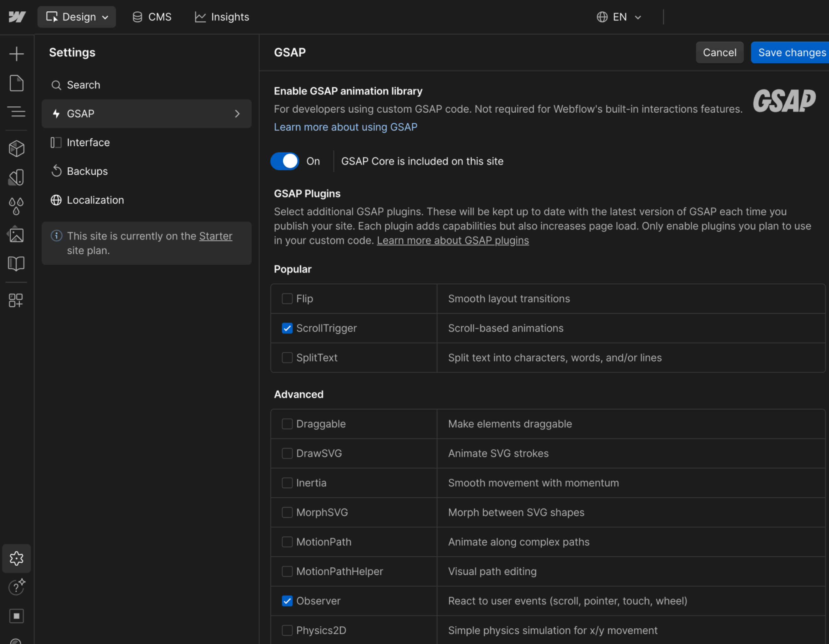The image size is (829, 644).
Task: Click 'Smooth movement with momentum' text
Action: [533, 483]
